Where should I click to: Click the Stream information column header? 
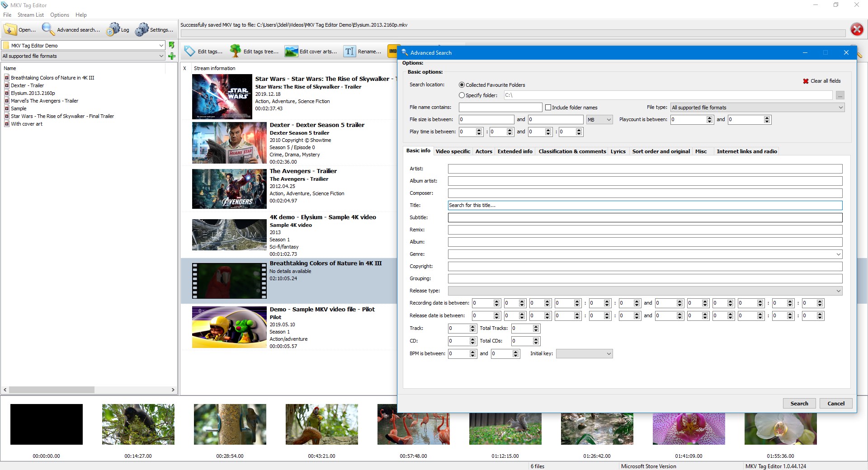click(x=215, y=68)
